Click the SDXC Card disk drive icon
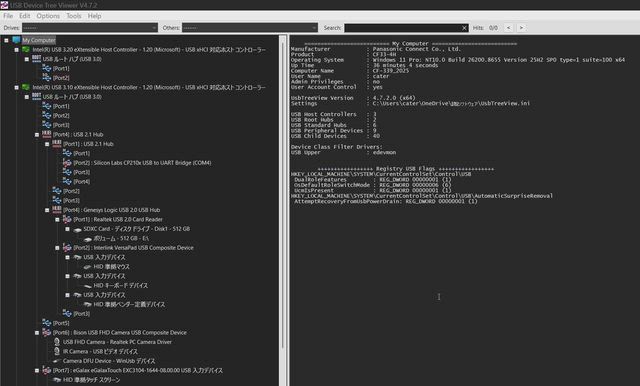 coord(77,229)
